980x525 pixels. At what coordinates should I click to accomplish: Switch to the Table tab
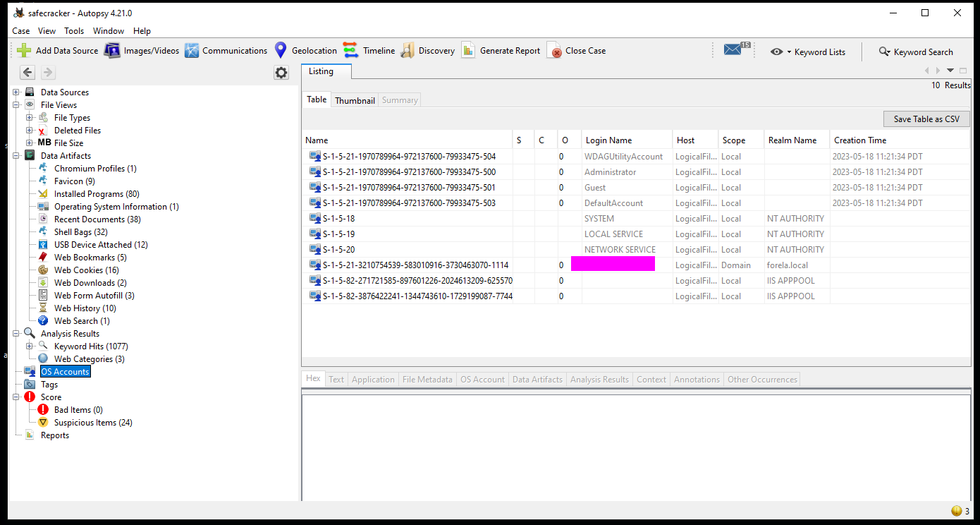pyautogui.click(x=317, y=99)
